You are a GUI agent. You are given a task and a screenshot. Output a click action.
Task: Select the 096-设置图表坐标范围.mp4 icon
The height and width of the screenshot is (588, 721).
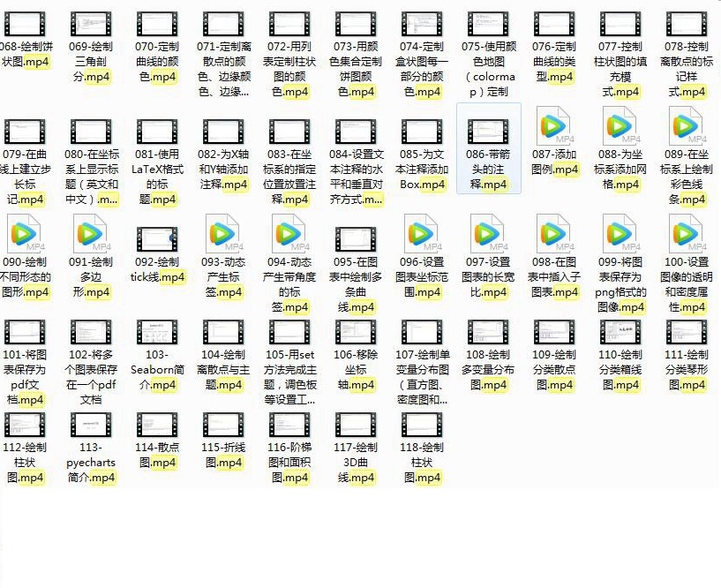pos(422,236)
